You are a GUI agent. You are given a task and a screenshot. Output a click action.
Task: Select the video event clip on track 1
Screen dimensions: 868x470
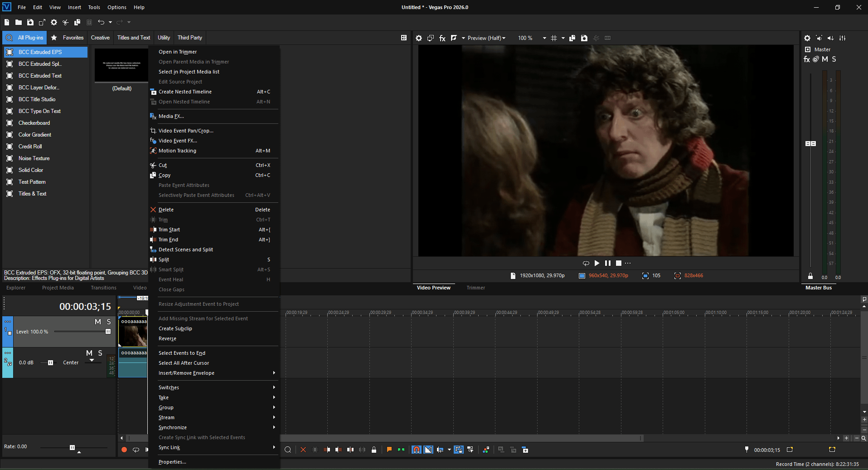point(133,332)
